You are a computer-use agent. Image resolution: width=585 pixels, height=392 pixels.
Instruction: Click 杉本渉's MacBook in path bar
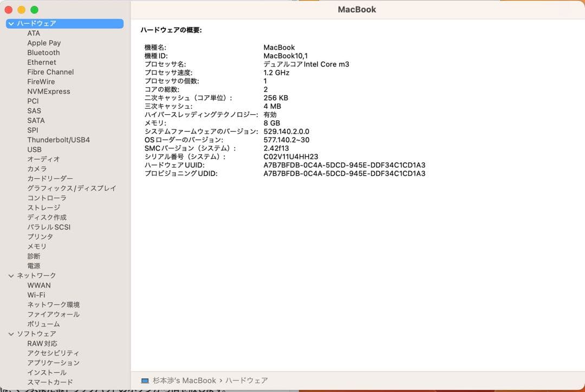(x=184, y=381)
